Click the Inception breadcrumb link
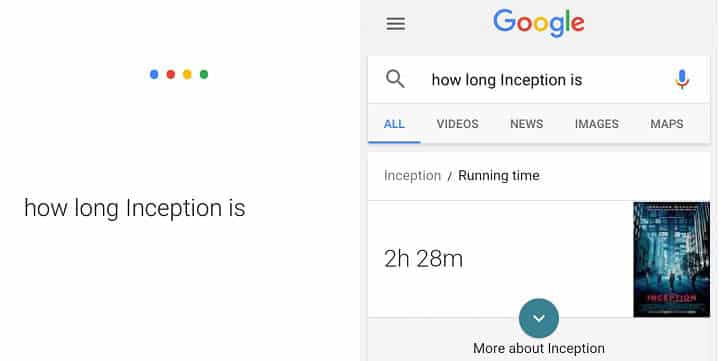This screenshot has height=361, width=720. (412, 176)
